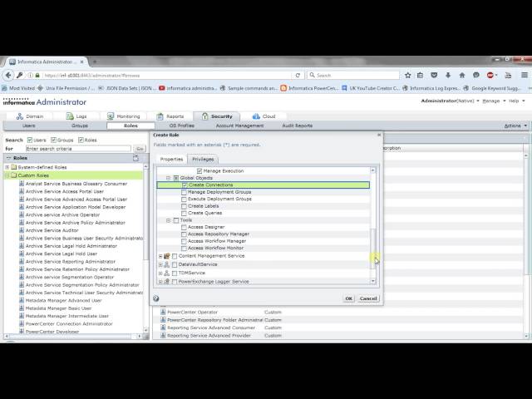Confirm role creation with OK button

[x=348, y=298]
